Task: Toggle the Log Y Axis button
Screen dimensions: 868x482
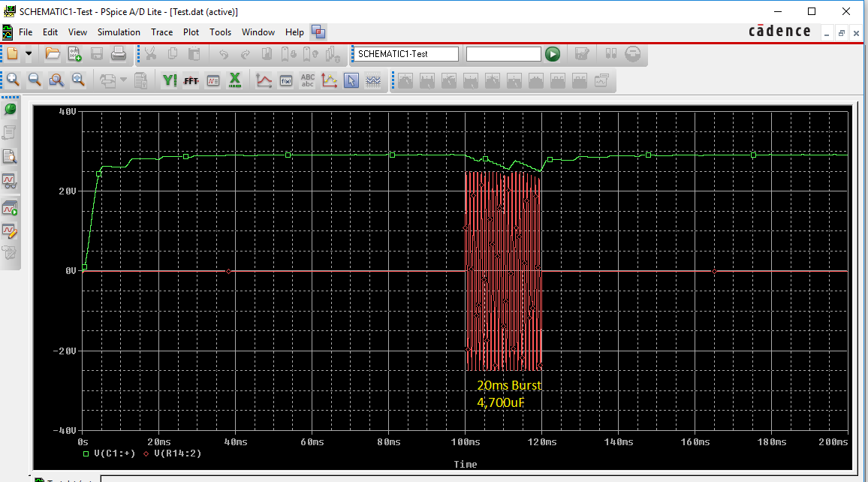Action: pos(169,80)
